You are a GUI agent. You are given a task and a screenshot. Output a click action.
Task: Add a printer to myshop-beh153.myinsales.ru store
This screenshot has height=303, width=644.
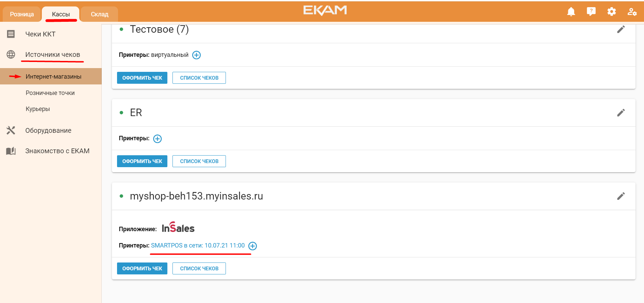point(253,246)
